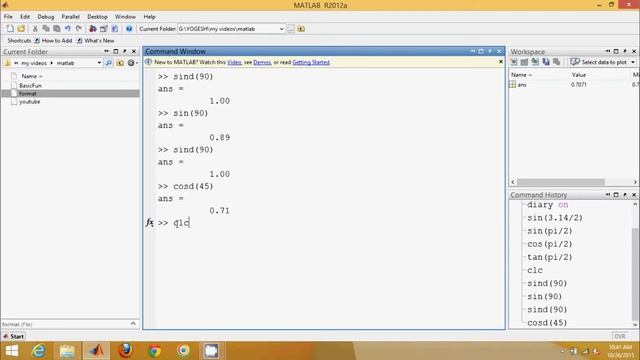Copy using the toolbar copy icon
Viewport: 640px width, 360px height.
tap(46, 29)
